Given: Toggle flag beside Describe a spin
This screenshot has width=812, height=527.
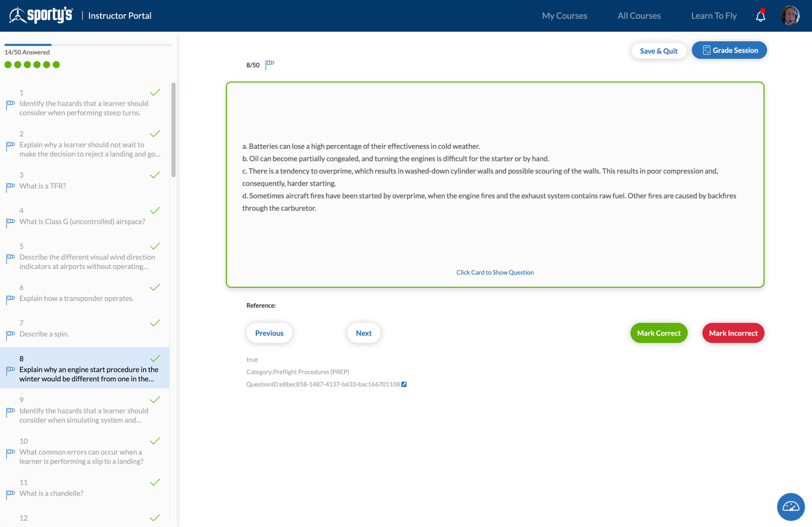Looking at the screenshot, I should (11, 334).
